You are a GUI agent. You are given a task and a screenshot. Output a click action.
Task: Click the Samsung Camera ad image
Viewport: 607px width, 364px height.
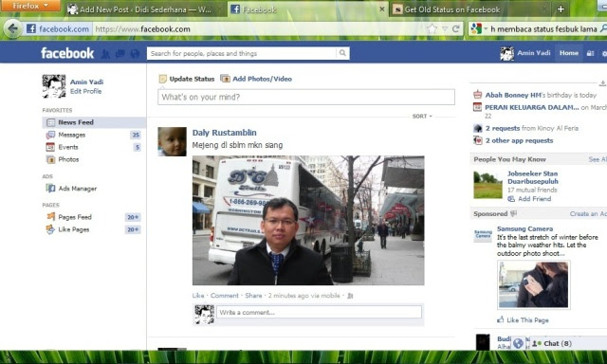[x=534, y=284]
